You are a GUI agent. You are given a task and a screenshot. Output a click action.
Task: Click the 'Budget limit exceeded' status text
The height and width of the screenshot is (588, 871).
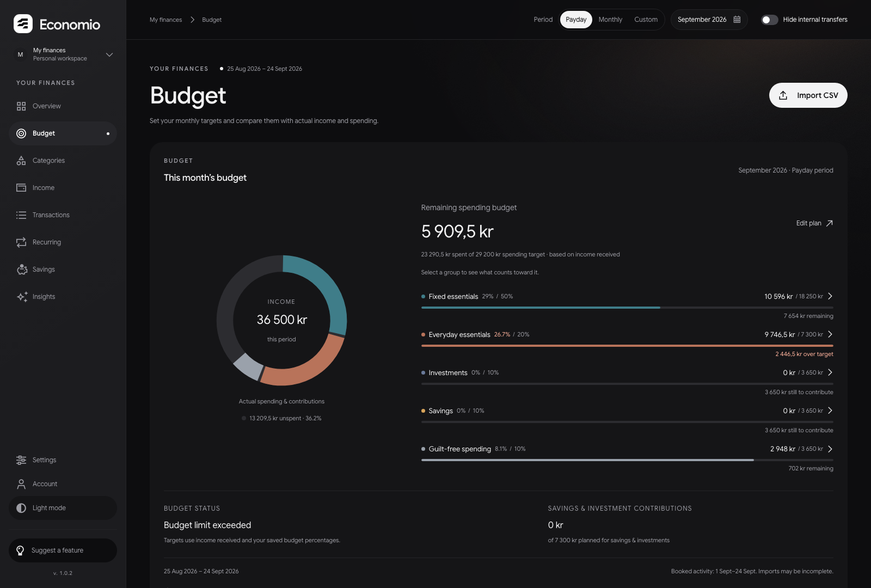pos(207,525)
